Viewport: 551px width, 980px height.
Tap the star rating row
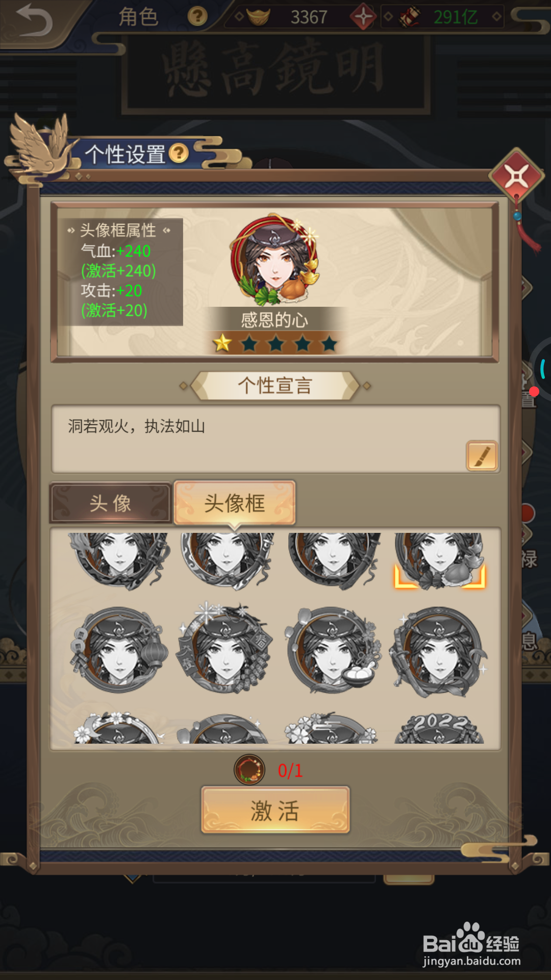pos(275,344)
